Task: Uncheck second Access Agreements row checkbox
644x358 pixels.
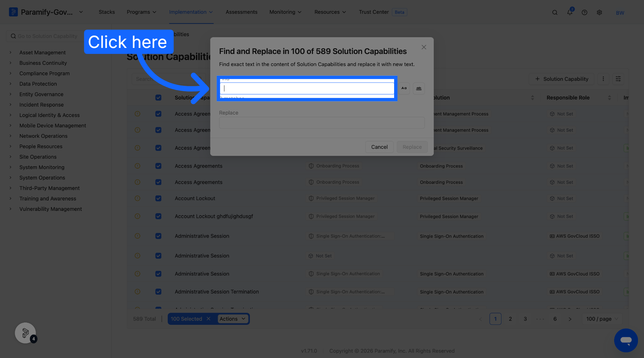Action: tap(158, 130)
